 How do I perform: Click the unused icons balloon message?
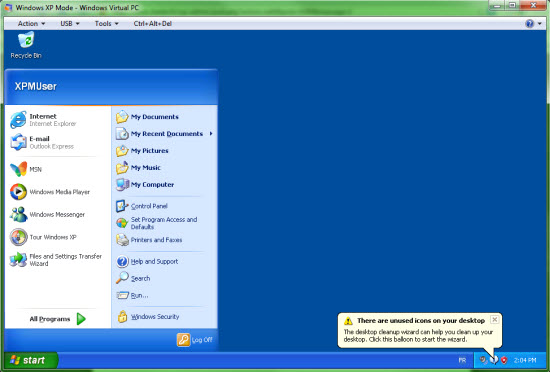(418, 336)
